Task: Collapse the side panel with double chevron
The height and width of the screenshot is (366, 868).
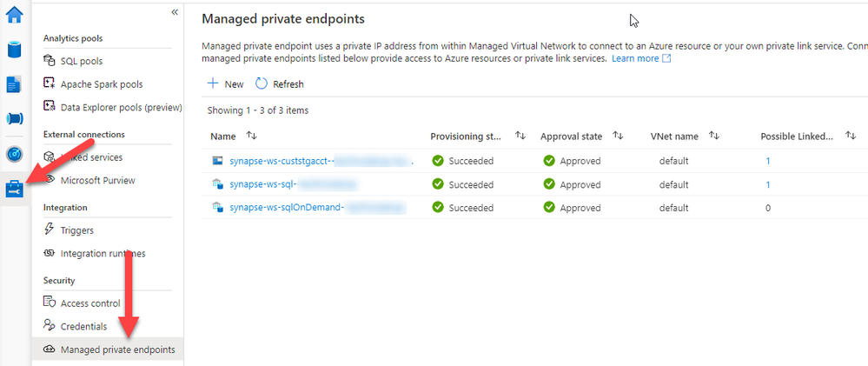Action: click(x=175, y=12)
